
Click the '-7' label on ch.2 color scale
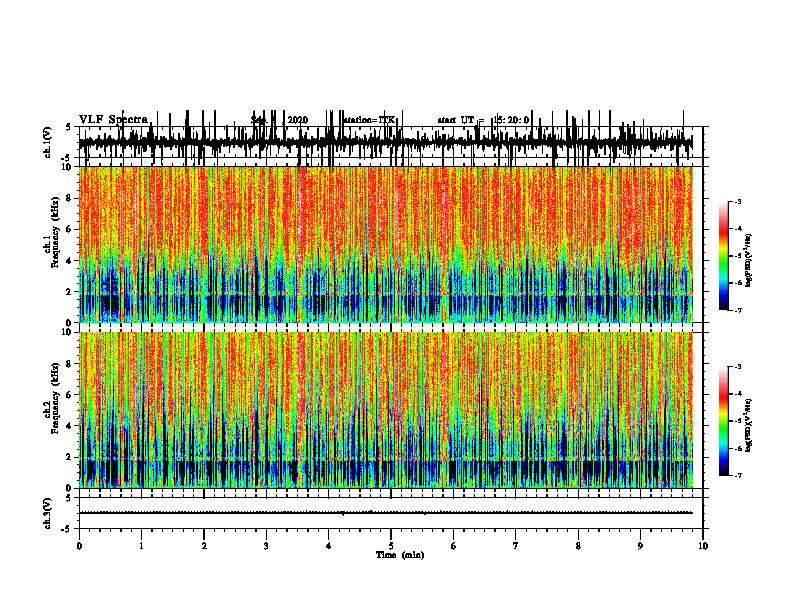738,475
